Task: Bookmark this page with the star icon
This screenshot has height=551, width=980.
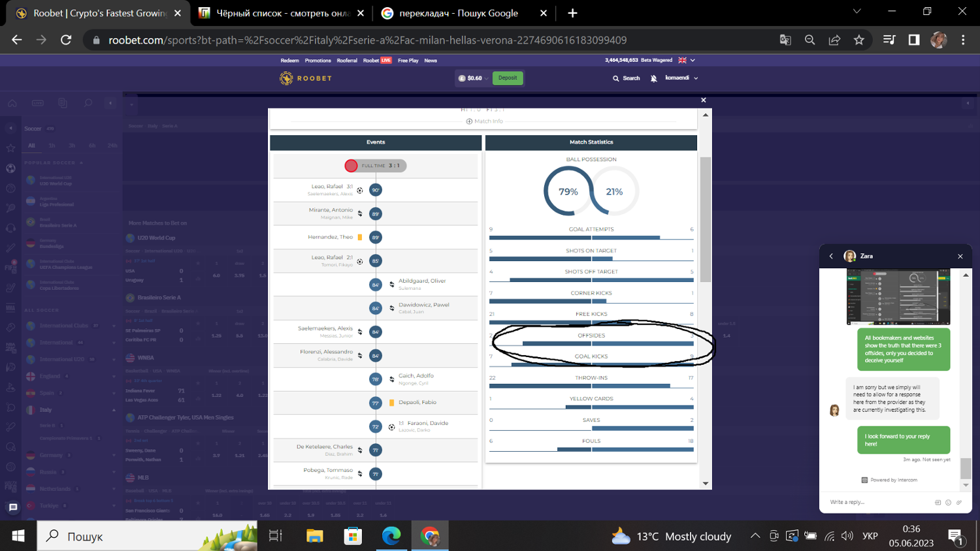Action: (x=859, y=40)
